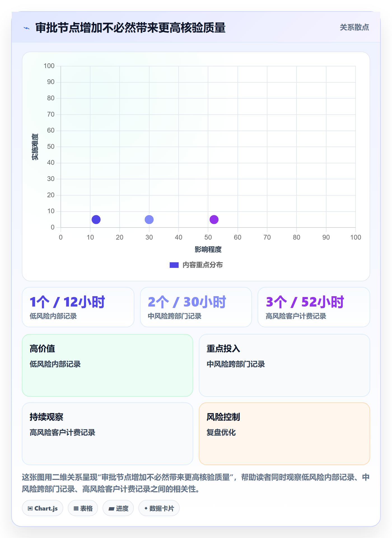
Task: Click 低风险内部记录 under the 1个 stat
Action: pyautogui.click(x=53, y=316)
